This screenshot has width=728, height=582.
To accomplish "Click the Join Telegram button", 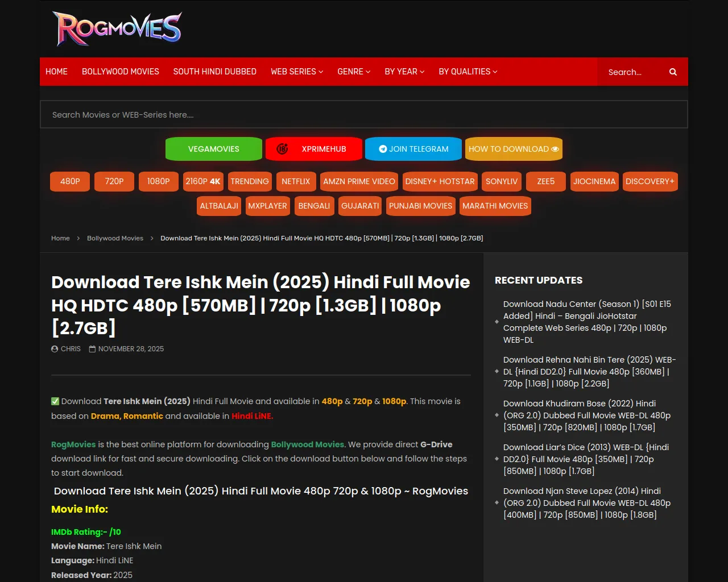I will (413, 149).
